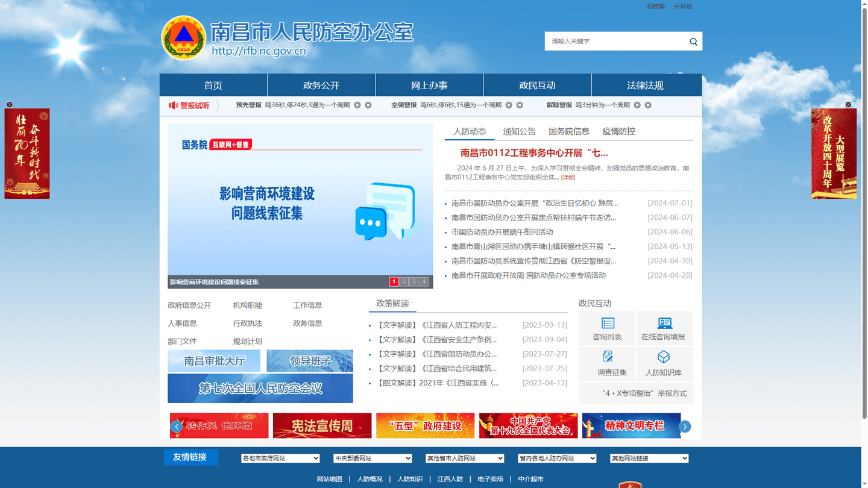This screenshot has width=868, height=488.
Task: Play the 解除警报 alarm sound
Action: click(637, 105)
